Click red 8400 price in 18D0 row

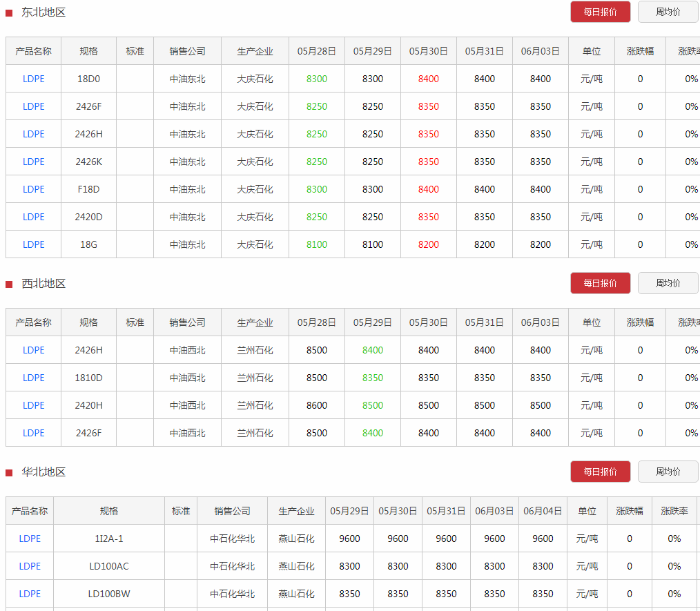429,79
